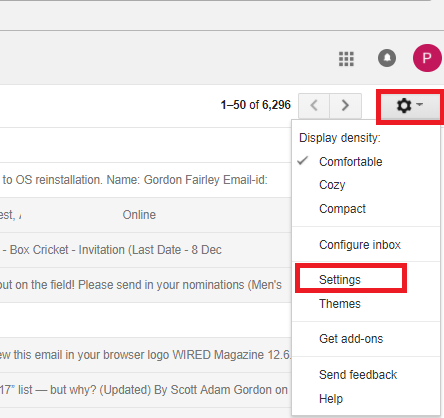Open the gear settings dropdown button
444x418 pixels.
(x=410, y=106)
